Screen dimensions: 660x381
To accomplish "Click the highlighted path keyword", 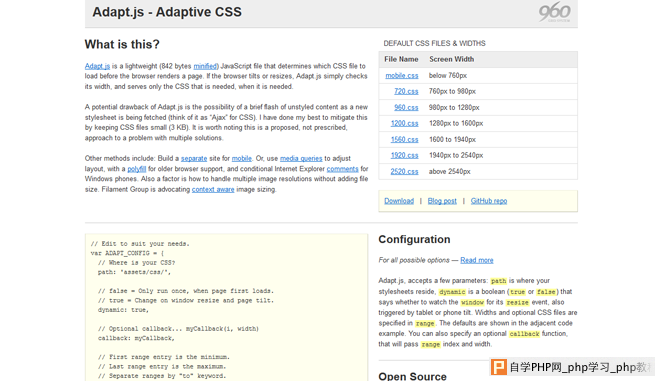I will click(499, 281).
